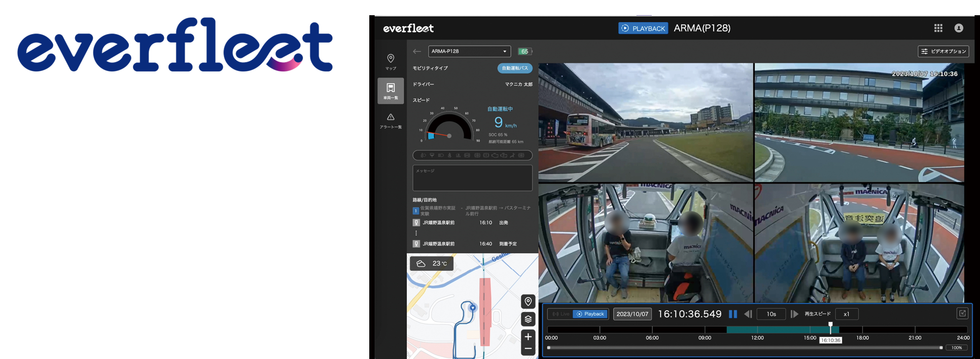Expand the ARMA-P128 vehicle dropdown
The image size is (980, 359).
point(469,51)
